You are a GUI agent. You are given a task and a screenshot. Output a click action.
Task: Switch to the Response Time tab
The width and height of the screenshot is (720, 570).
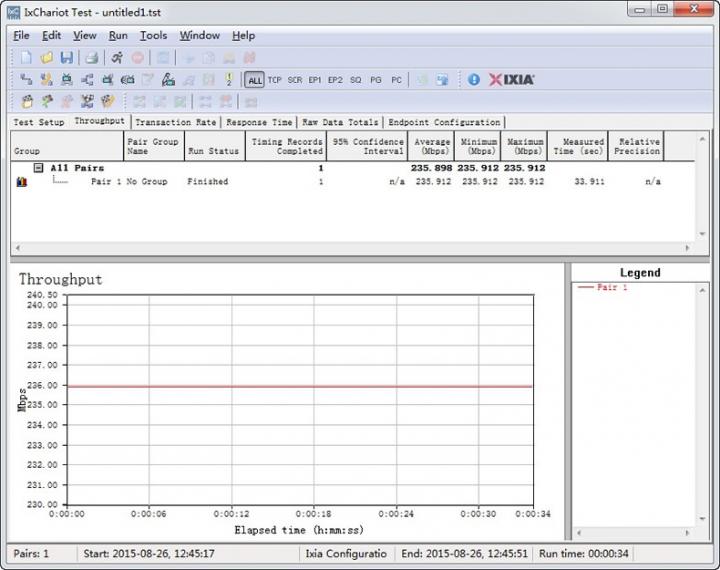pos(259,122)
